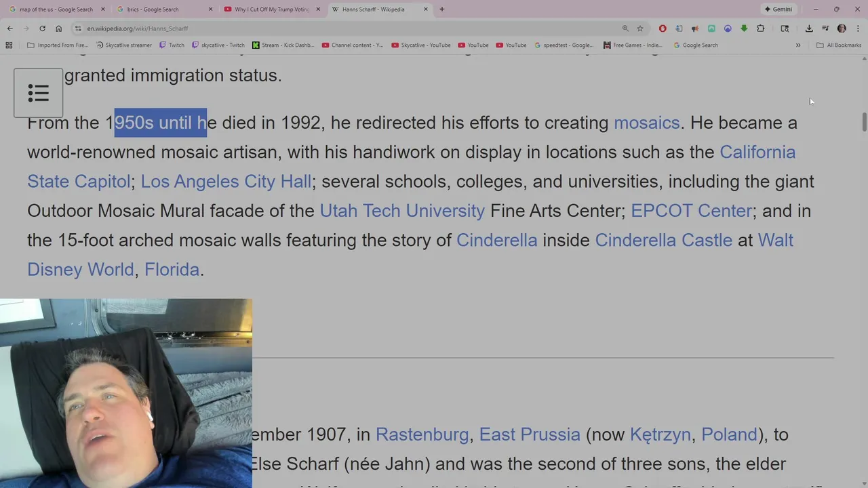Follow the 'Kętrzyn' link
This screenshot has height=488, width=868.
click(660, 434)
